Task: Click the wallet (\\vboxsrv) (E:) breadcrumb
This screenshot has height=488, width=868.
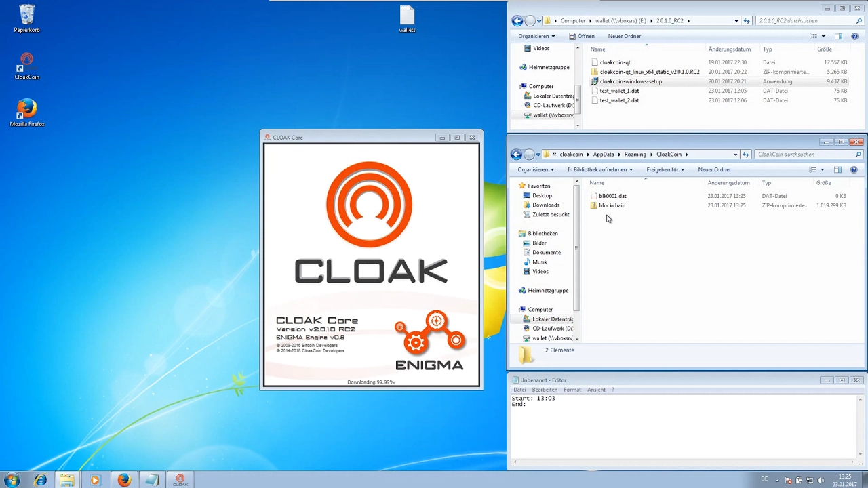Action: click(x=621, y=21)
